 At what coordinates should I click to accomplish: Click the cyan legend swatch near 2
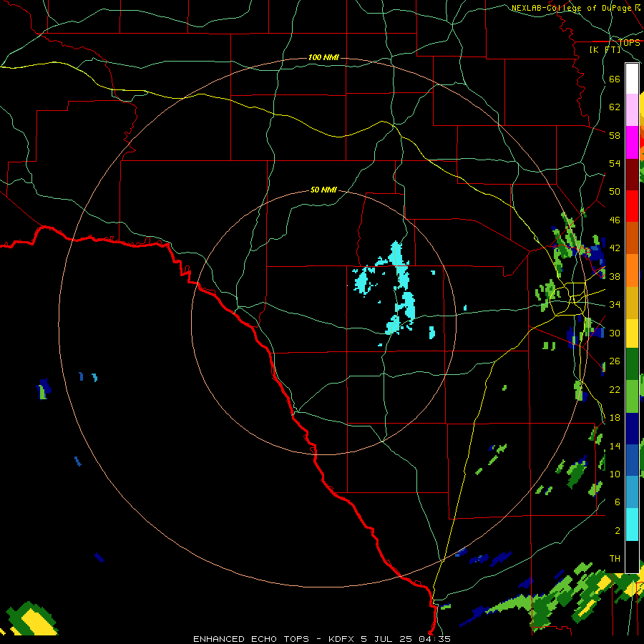(632, 525)
